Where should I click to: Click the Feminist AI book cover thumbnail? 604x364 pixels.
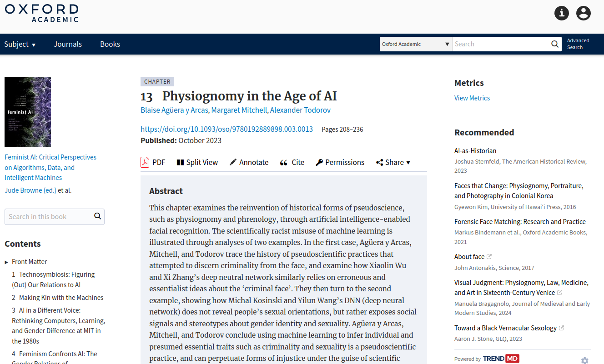pos(28,112)
